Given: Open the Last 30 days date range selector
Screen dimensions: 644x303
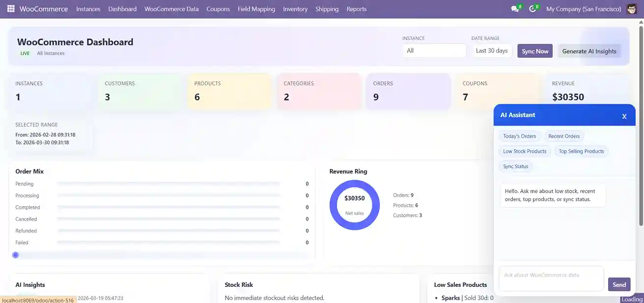Looking at the screenshot, I should click(492, 50).
